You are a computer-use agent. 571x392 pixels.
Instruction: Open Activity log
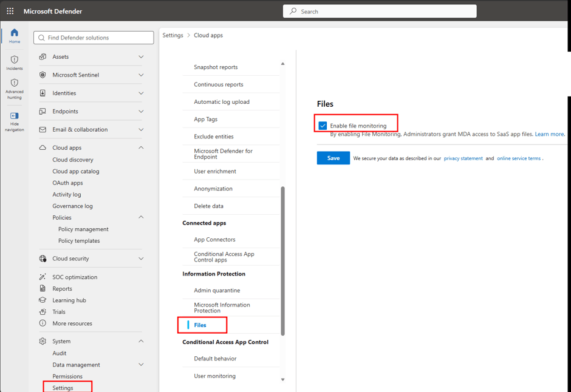pos(67,195)
